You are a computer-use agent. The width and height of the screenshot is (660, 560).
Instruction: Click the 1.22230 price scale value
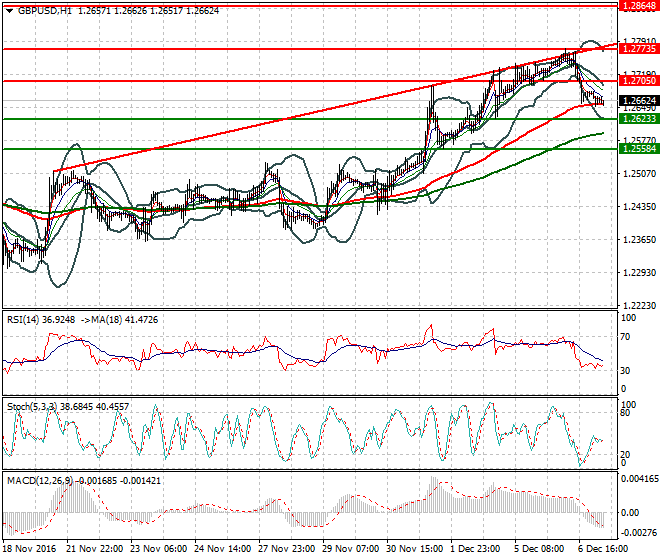click(x=639, y=306)
